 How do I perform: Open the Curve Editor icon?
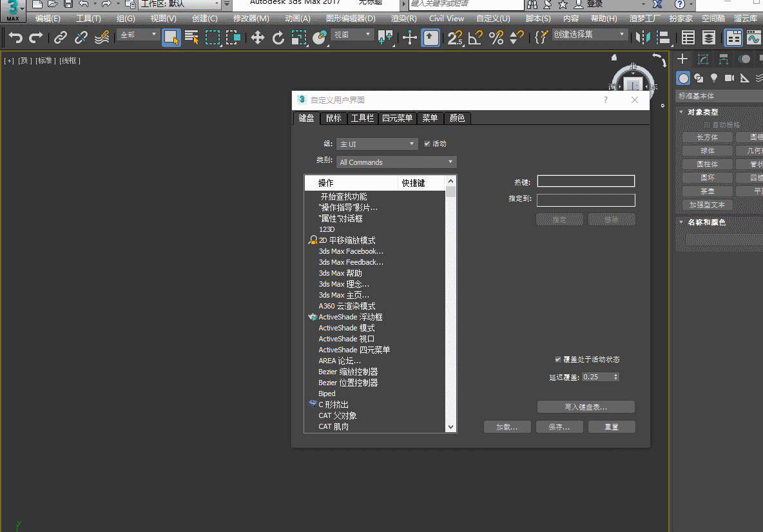754,37
